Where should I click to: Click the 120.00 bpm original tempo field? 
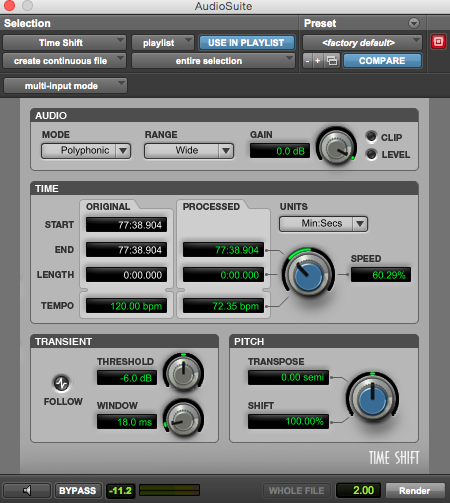(126, 306)
